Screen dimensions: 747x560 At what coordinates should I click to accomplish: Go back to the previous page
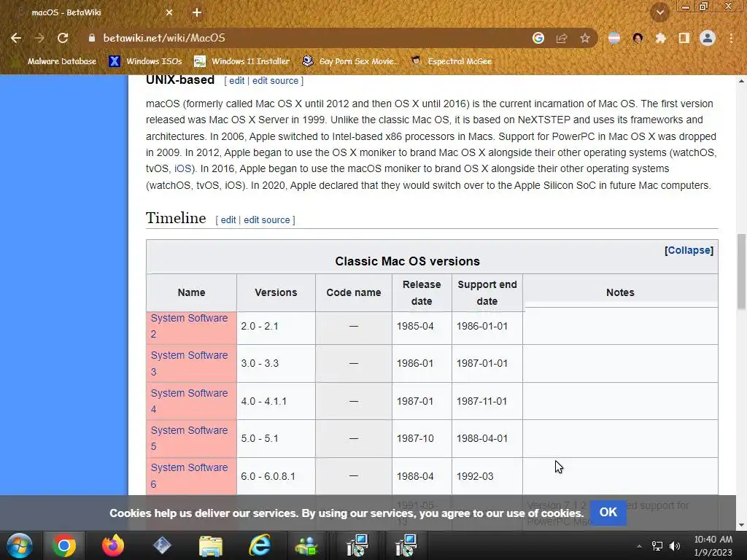coord(16,38)
